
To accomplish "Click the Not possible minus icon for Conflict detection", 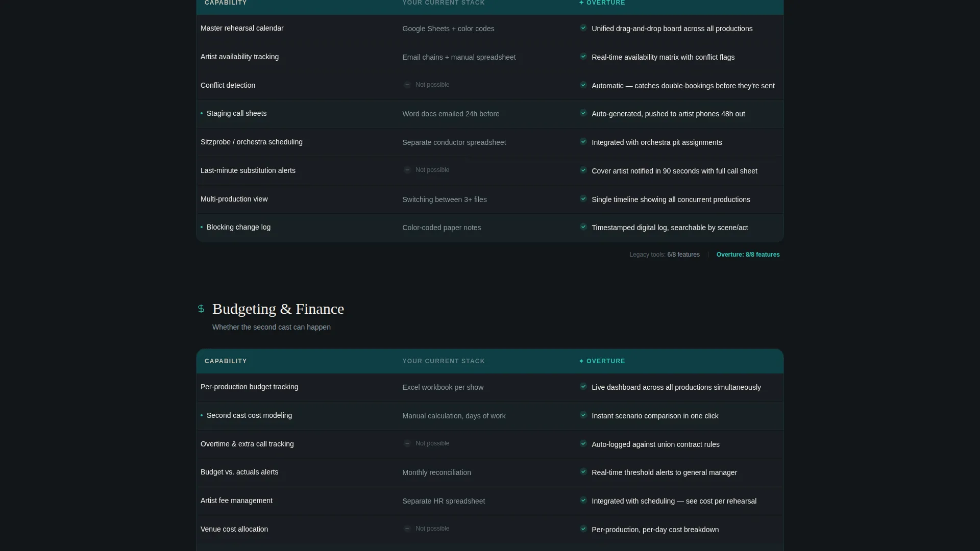I will pyautogui.click(x=407, y=85).
